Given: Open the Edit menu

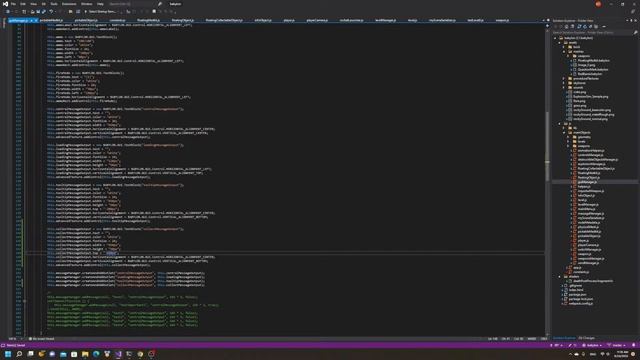Looking at the screenshot, I should tap(23, 4).
